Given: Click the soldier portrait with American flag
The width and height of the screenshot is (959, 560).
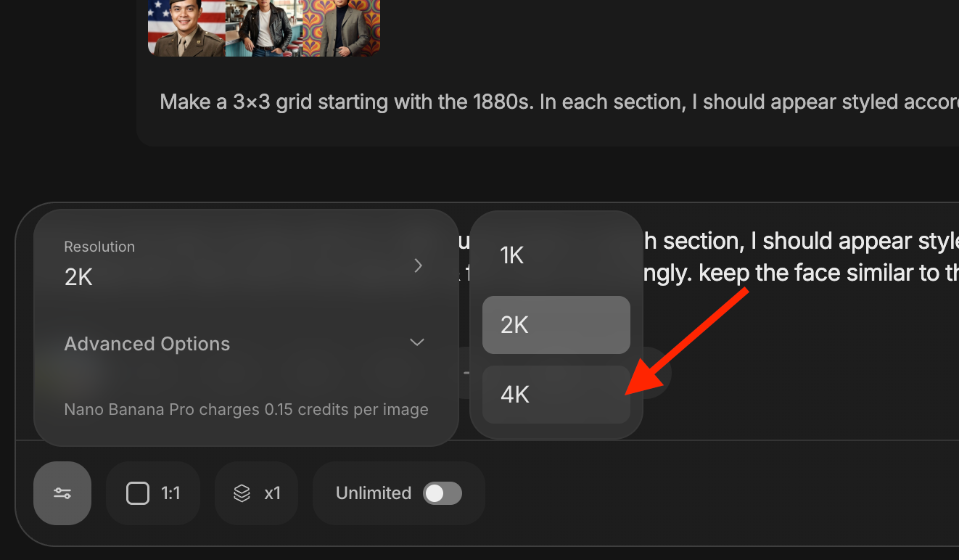Looking at the screenshot, I should [x=186, y=28].
